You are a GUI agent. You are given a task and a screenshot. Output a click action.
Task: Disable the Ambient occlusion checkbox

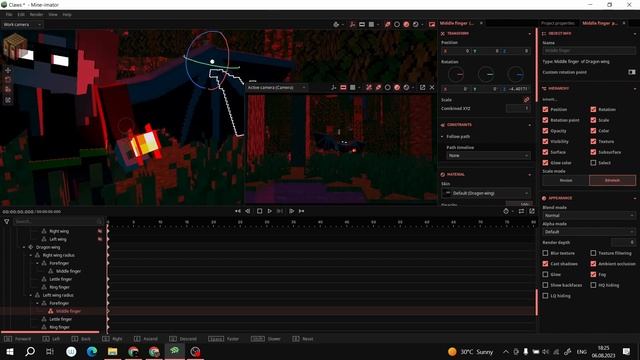coord(593,264)
